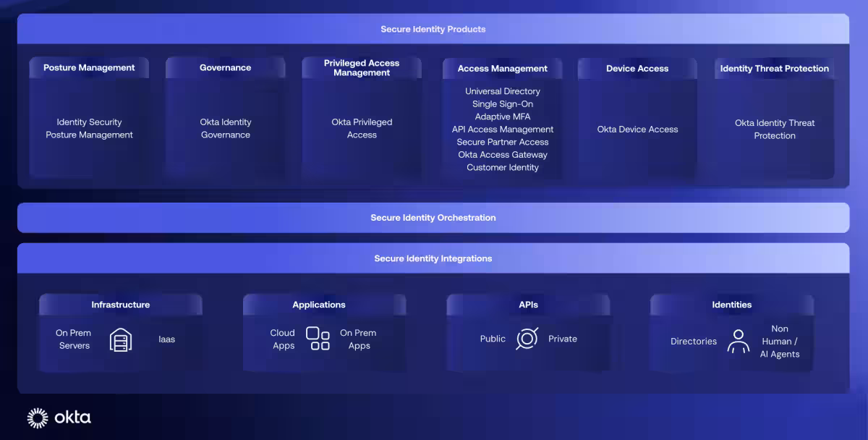Image resolution: width=868 pixels, height=440 pixels.
Task: Click the four-squares Applications icon
Action: 318,339
